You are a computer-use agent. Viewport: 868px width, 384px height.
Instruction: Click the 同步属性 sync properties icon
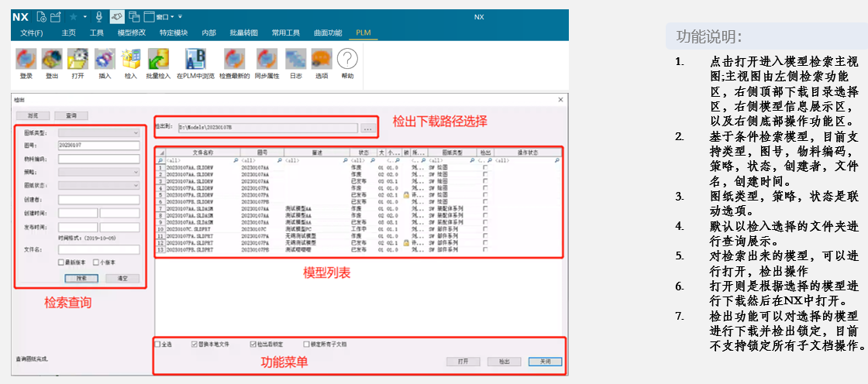click(x=267, y=59)
